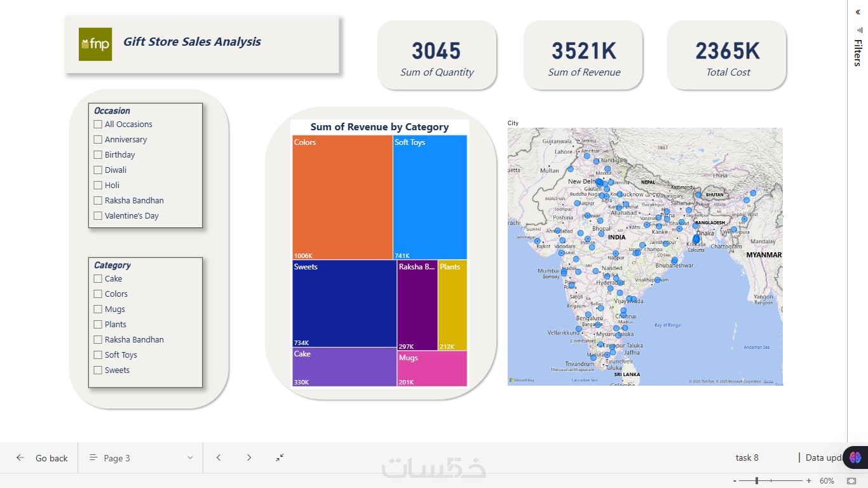Click the pink brain assistant icon
868x488 pixels.
(x=855, y=457)
